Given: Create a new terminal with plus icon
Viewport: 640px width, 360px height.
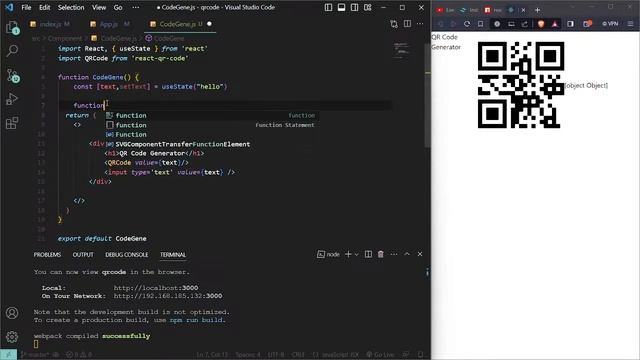Looking at the screenshot, I should (348, 254).
